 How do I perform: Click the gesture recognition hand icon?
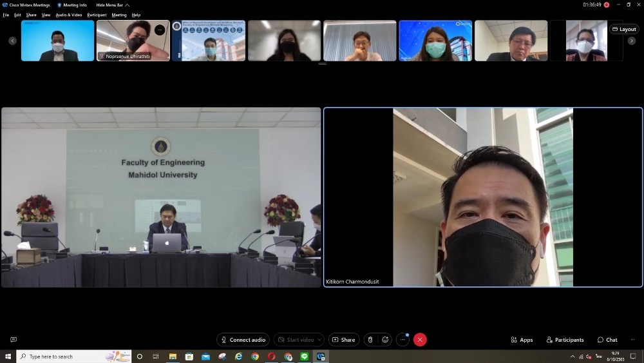(370, 340)
